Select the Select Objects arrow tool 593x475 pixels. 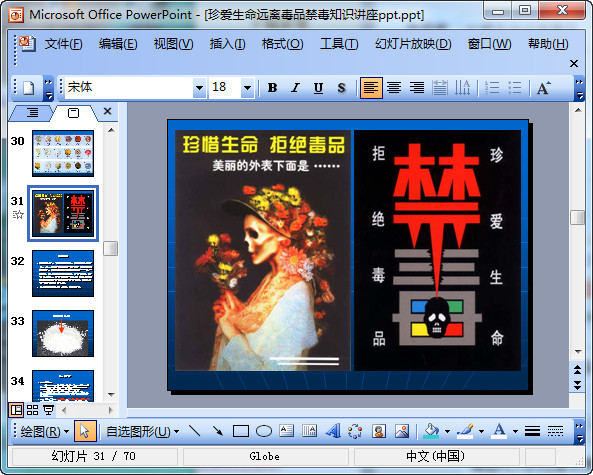pyautogui.click(x=85, y=431)
